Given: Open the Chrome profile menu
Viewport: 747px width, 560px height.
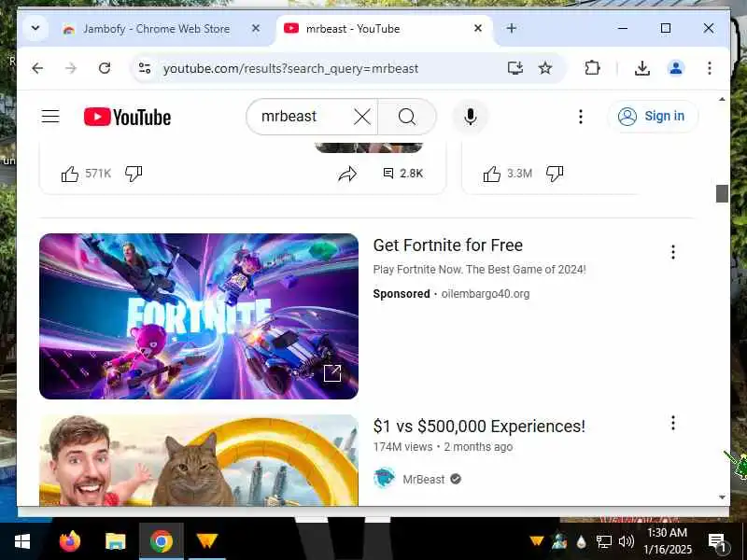Looking at the screenshot, I should [675, 68].
